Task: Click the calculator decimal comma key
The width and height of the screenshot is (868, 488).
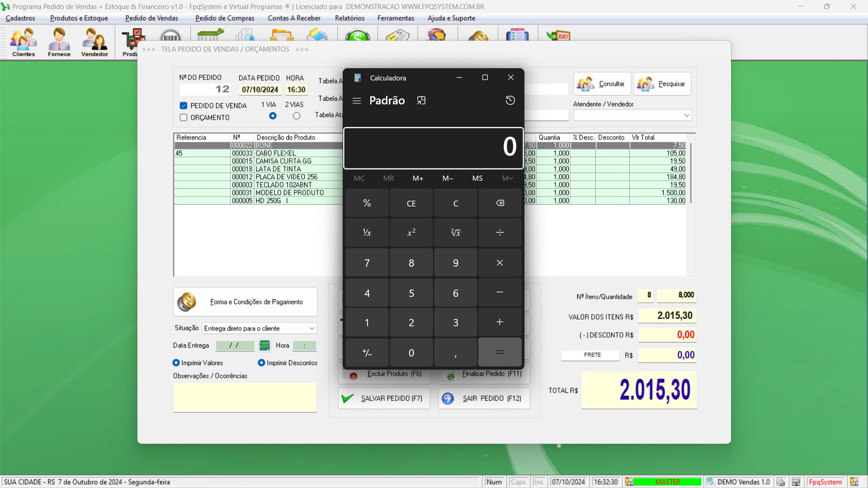Action: point(455,352)
